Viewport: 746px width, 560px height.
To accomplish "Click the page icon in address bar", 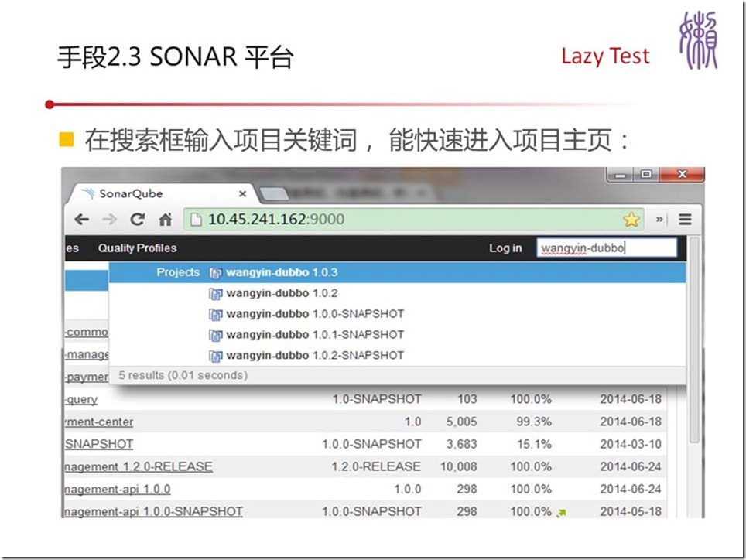I will [196, 219].
